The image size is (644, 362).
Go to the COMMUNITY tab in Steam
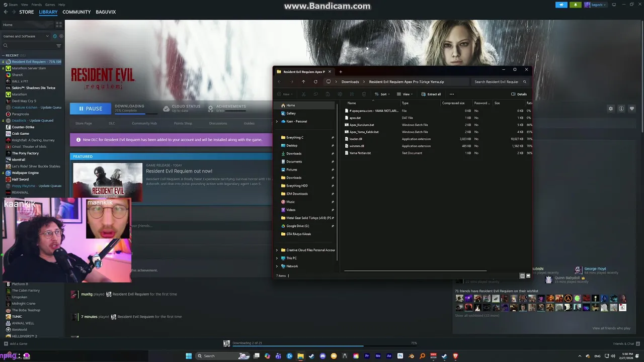[76, 12]
